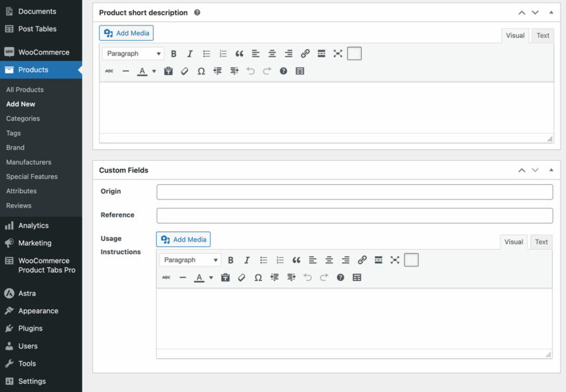Toggle italic in Usage Instructions editor
The height and width of the screenshot is (392, 566).
247,260
